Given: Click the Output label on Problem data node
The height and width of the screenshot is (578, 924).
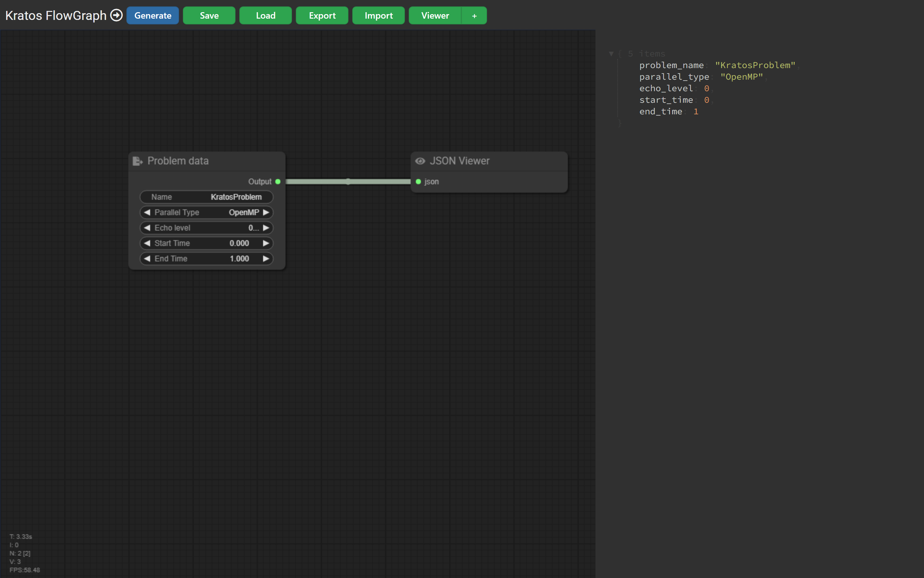Looking at the screenshot, I should 260,181.
